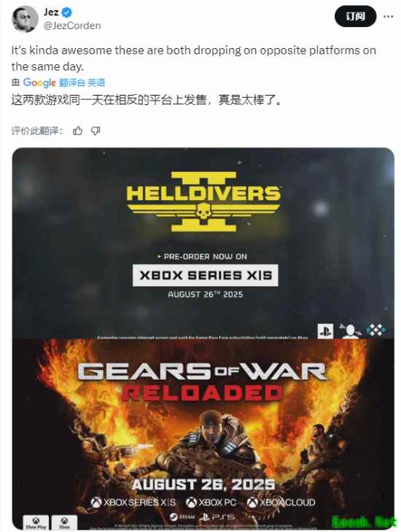Image resolution: width=401 pixels, height=532 pixels.
Task: Open Jez's profile avatar picture
Action: coord(25,19)
